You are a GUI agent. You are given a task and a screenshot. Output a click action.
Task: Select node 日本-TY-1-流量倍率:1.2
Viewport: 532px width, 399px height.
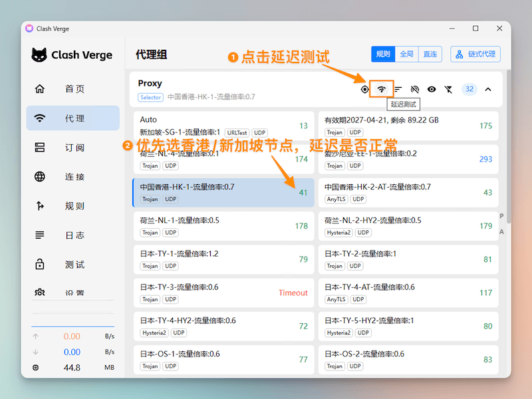tap(223, 259)
